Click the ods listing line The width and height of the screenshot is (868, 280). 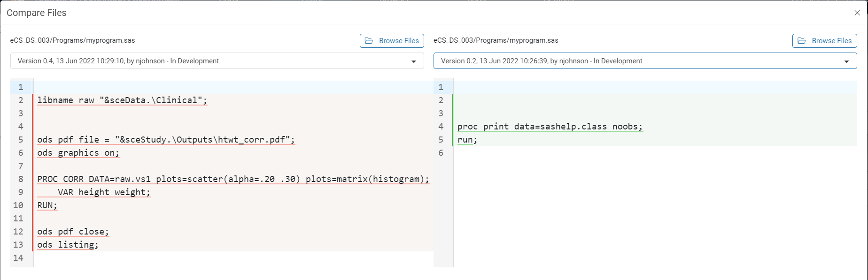(x=68, y=245)
